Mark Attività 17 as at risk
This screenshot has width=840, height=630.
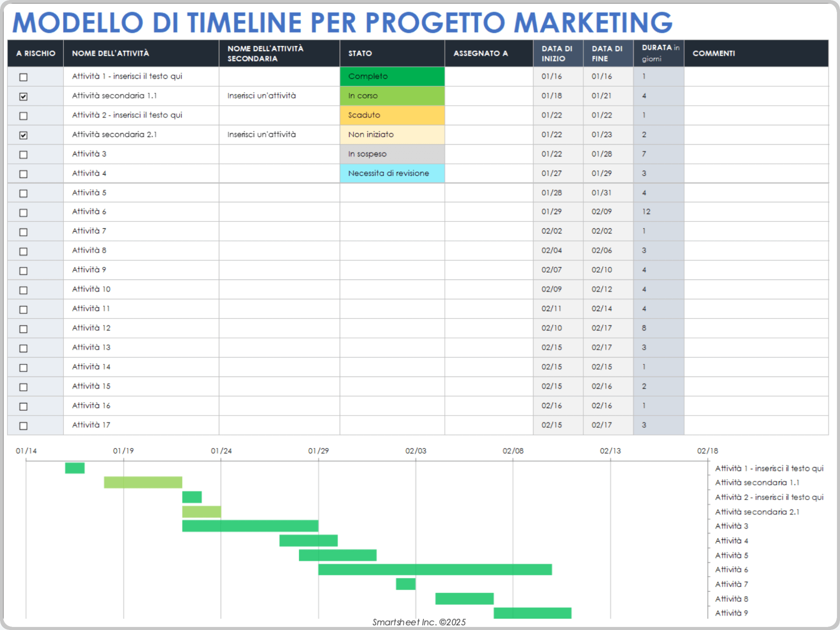23,426
